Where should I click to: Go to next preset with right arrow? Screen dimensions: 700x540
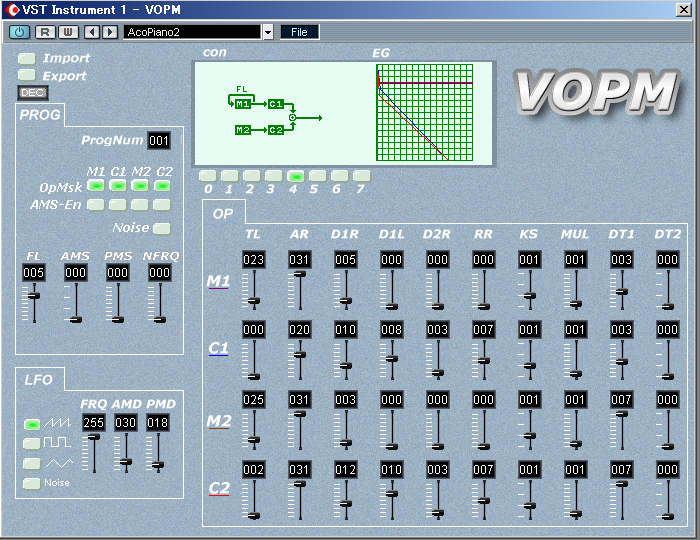[x=110, y=32]
